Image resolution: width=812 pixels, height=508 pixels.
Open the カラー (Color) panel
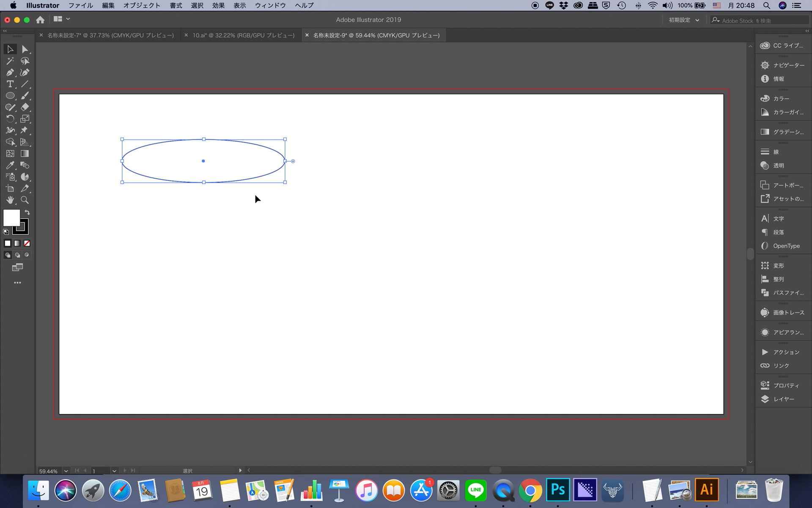click(x=779, y=98)
